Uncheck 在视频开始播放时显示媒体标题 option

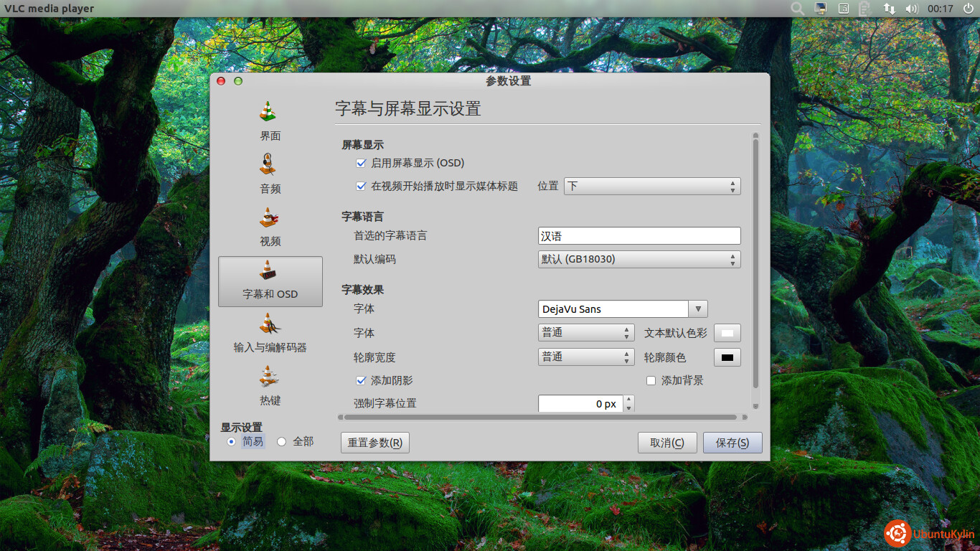[x=362, y=186]
